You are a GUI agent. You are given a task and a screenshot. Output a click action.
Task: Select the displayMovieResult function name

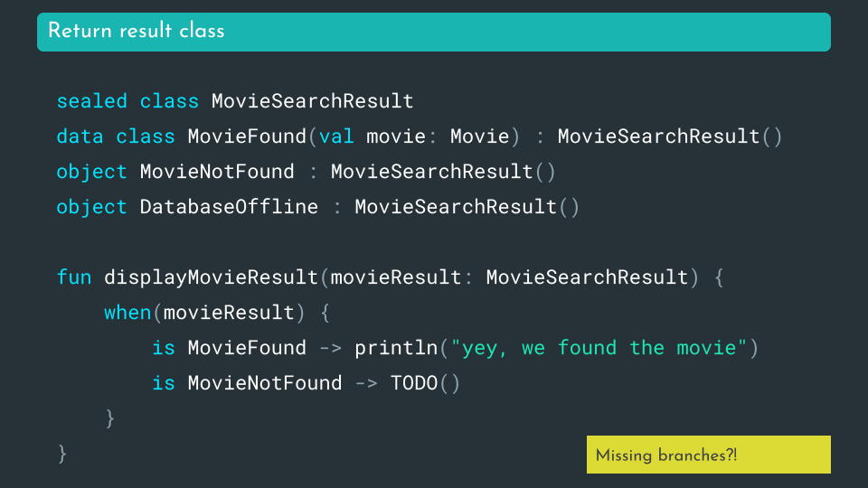point(211,277)
